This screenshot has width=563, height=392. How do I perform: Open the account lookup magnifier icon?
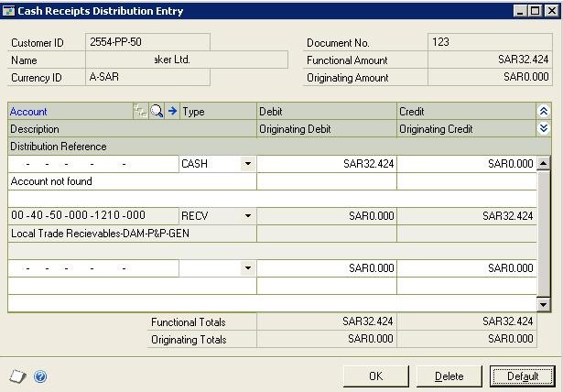pos(157,111)
